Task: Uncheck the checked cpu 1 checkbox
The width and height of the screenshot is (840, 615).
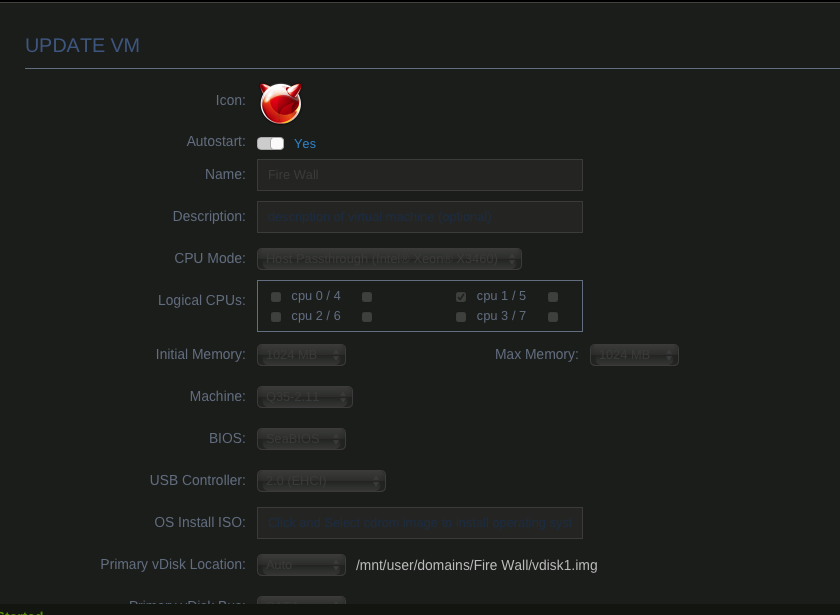Action: coord(461,297)
